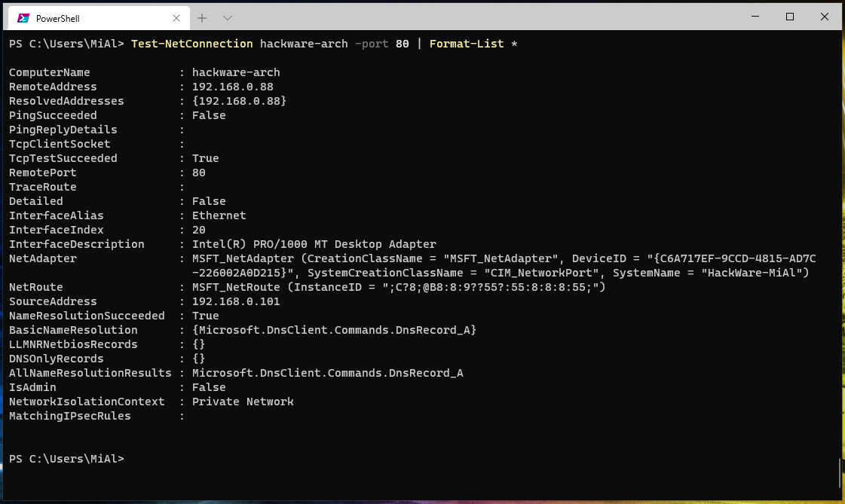Click the InterfaceDescription Intel adapter text
Image resolution: width=845 pixels, height=504 pixels.
[314, 244]
